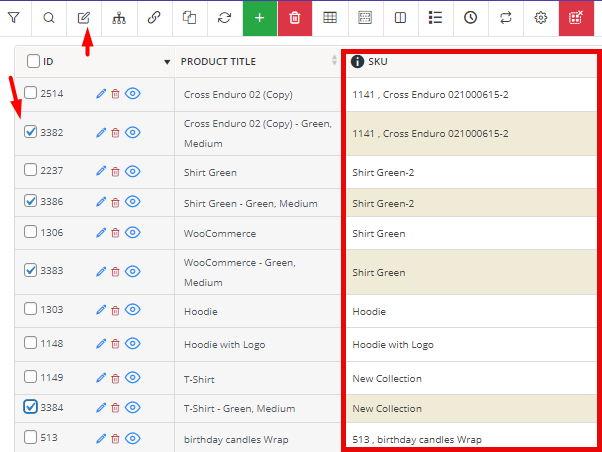Click SKU cell Shirt Green-2 for 2237
This screenshot has height=452, width=602.
(x=471, y=172)
